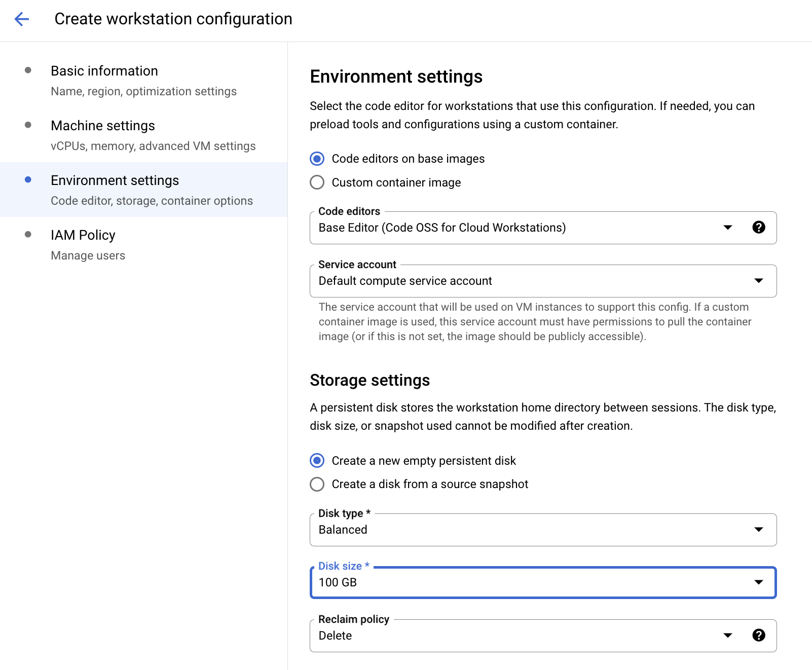Navigate to IAM Policy step
Screen dimensions: 812x670
coord(83,235)
